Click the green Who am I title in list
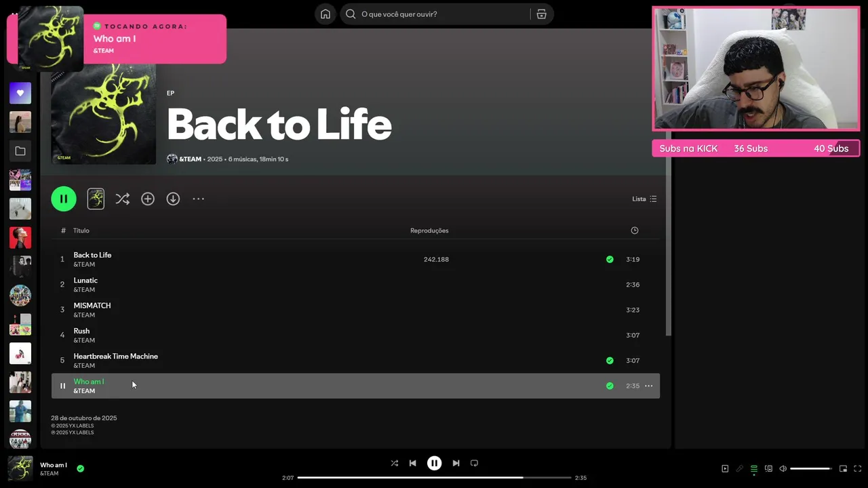This screenshot has width=868, height=488. (89, 382)
